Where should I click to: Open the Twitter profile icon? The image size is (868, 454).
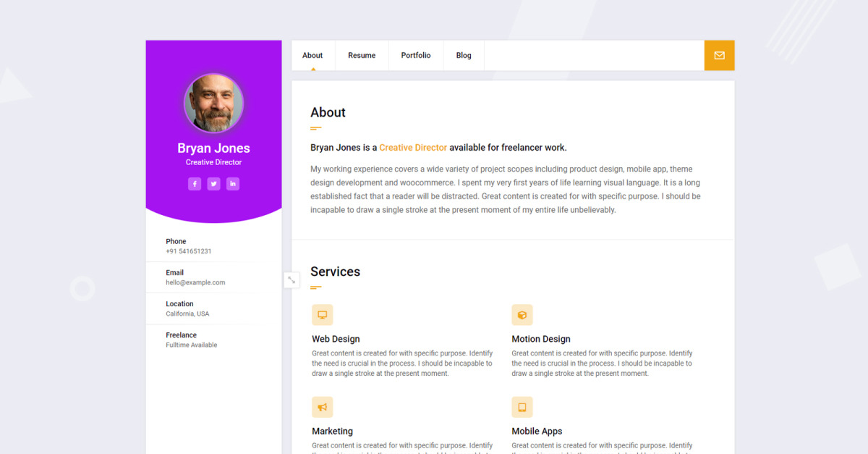(x=213, y=184)
